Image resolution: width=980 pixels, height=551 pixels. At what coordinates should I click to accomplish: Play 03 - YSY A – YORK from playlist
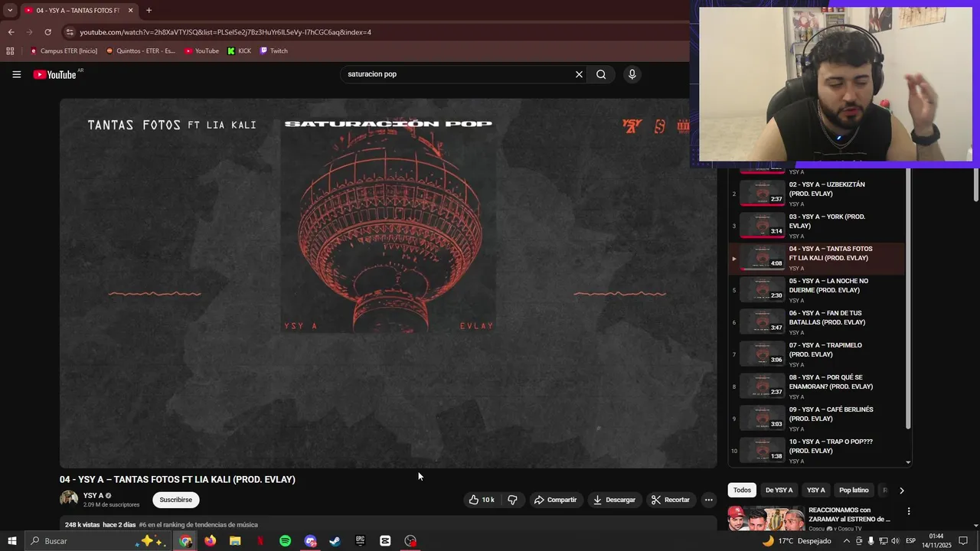click(816, 226)
